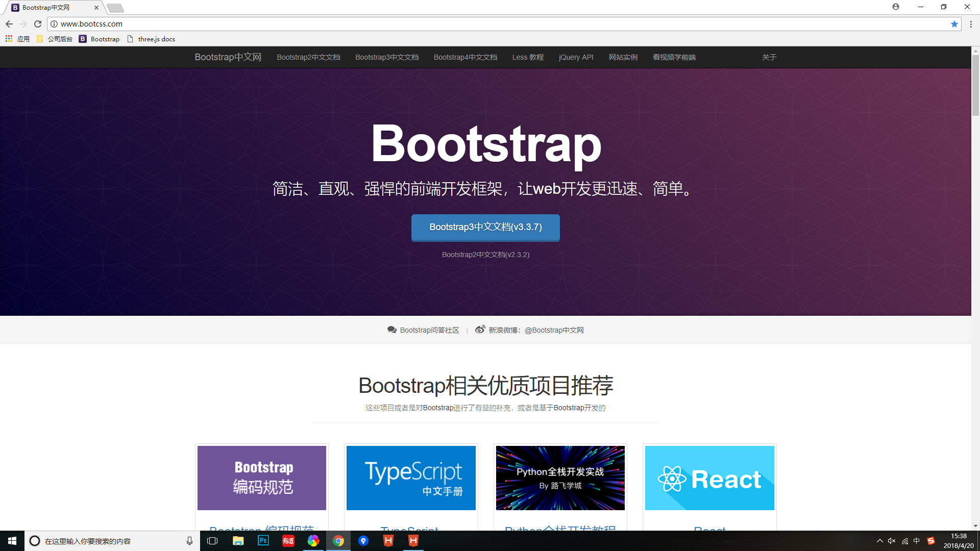
Task: Click the browser forward arrow
Action: pyautogui.click(x=23, y=24)
